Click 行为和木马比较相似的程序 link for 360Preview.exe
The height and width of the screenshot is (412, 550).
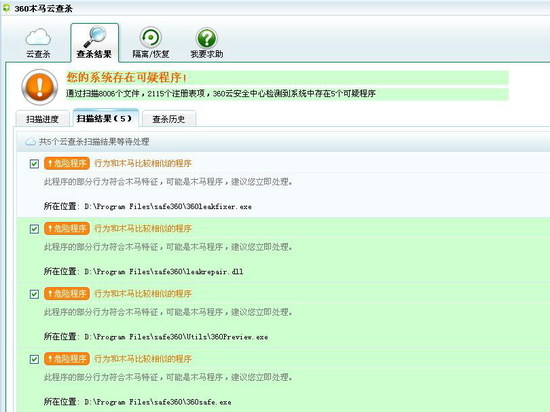point(143,294)
